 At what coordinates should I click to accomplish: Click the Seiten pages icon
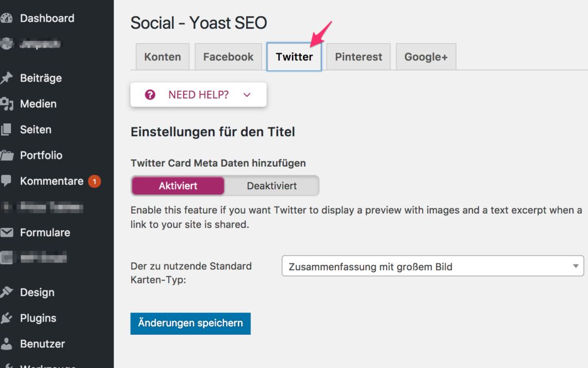[x=6, y=130]
